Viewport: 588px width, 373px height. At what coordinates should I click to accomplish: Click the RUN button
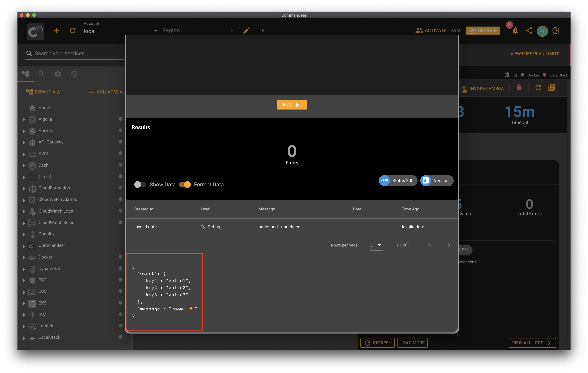[x=292, y=105]
